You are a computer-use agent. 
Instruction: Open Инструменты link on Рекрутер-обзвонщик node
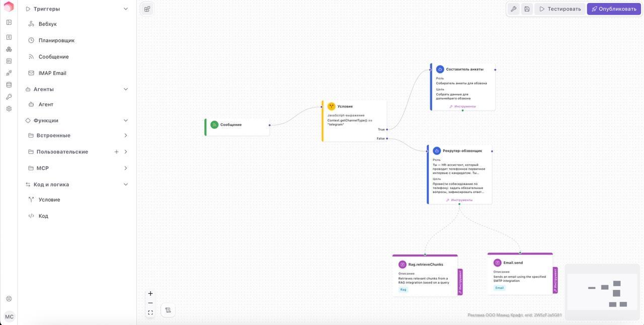tap(459, 200)
